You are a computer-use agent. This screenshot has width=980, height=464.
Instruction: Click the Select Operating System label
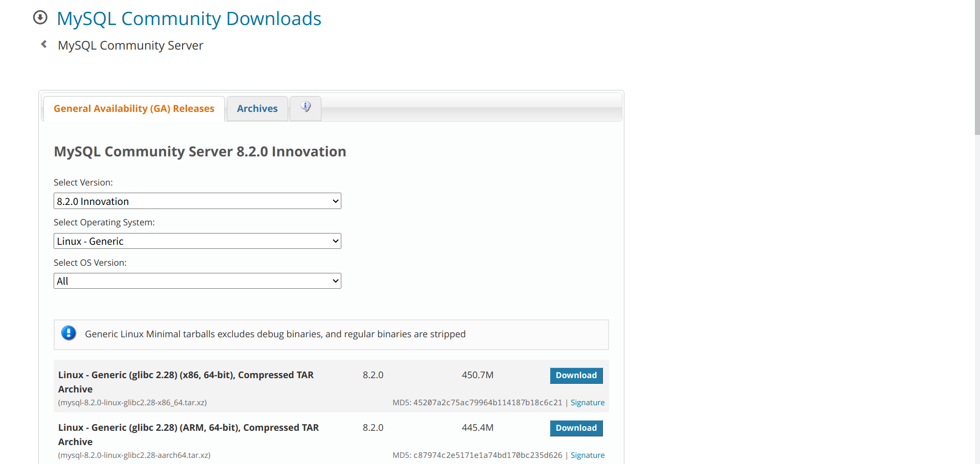pyautogui.click(x=104, y=222)
